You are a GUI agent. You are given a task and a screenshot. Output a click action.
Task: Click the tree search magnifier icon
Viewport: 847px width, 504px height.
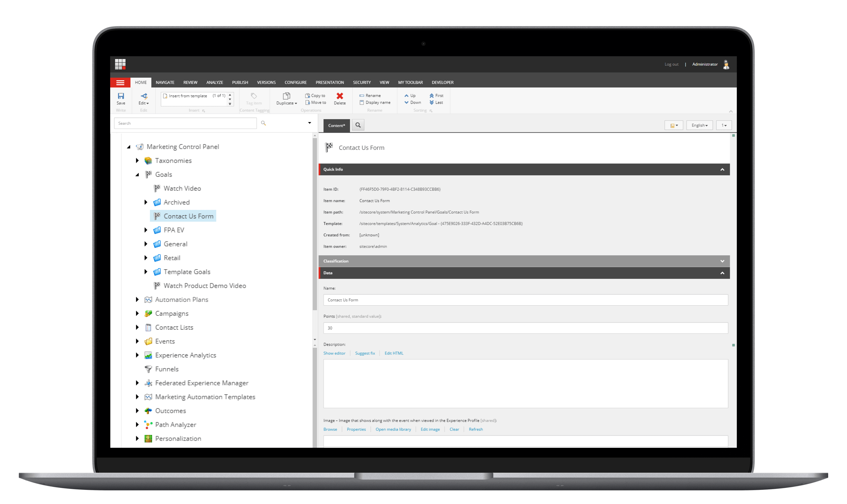coord(263,123)
